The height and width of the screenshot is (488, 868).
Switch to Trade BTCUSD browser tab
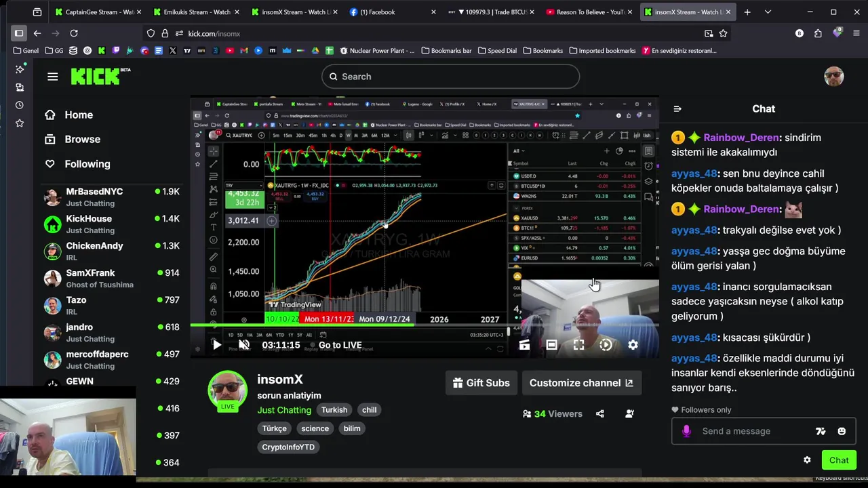[x=492, y=12]
